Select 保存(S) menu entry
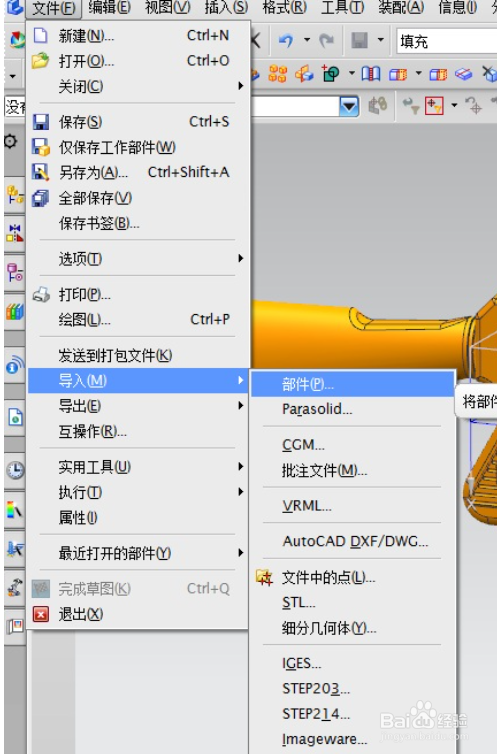Screen dimensions: 497x754 click(138, 122)
